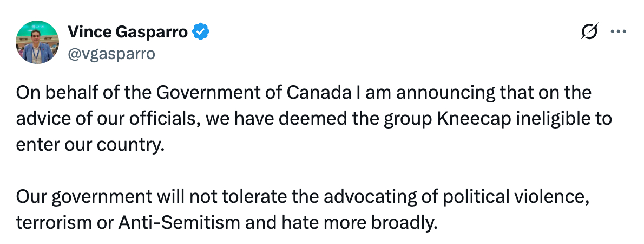
Task: Click the second paragraph starting Our government
Action: 303,209
